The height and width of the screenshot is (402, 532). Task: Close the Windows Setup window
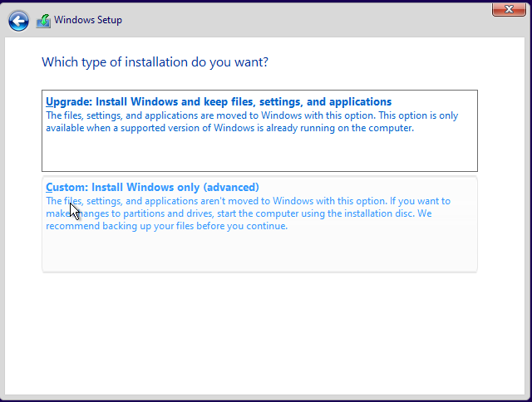click(509, 9)
